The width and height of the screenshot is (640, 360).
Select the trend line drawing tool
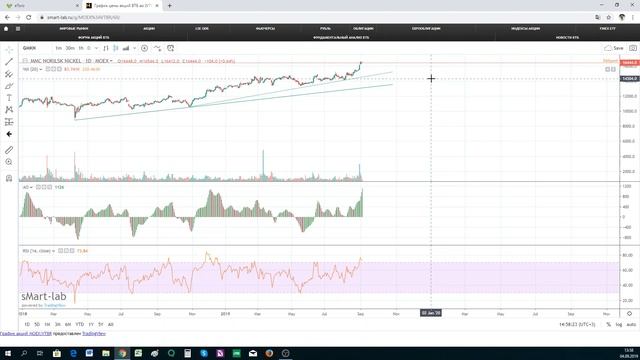pyautogui.click(x=9, y=62)
